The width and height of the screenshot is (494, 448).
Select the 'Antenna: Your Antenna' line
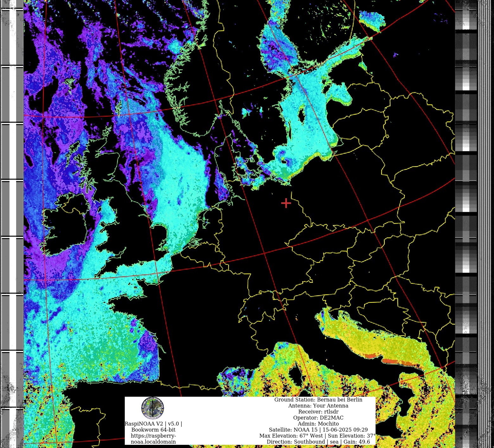click(318, 406)
